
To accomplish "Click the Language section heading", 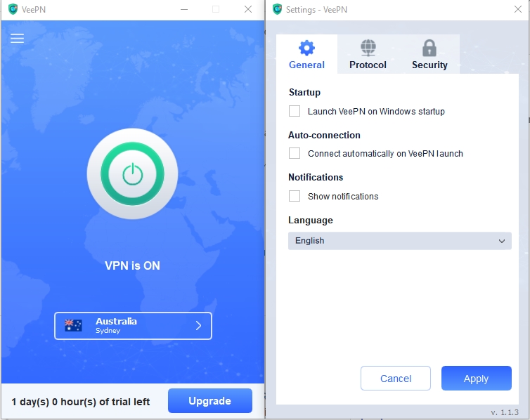I will (x=311, y=221).
